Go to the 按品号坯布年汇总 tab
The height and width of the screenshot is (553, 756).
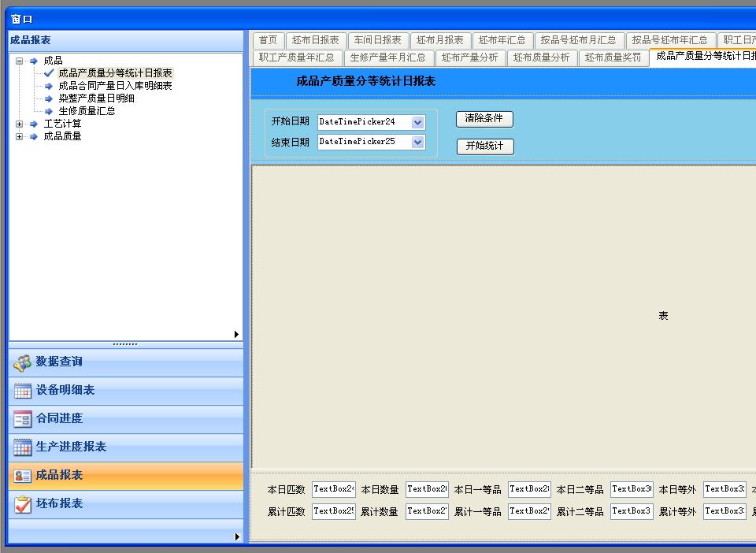pyautogui.click(x=670, y=40)
